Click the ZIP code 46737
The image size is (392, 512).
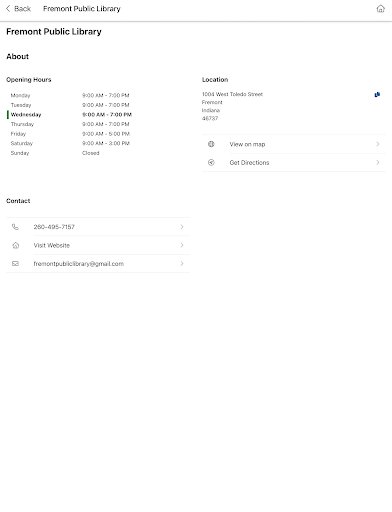coord(210,118)
